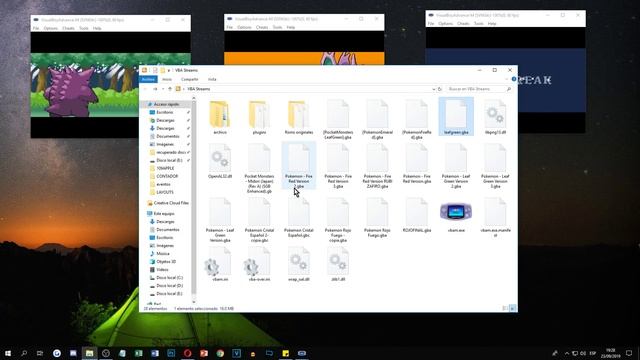The image size is (640, 360).
Task: Open the Archivo ribbon tab
Action: [x=148, y=79]
